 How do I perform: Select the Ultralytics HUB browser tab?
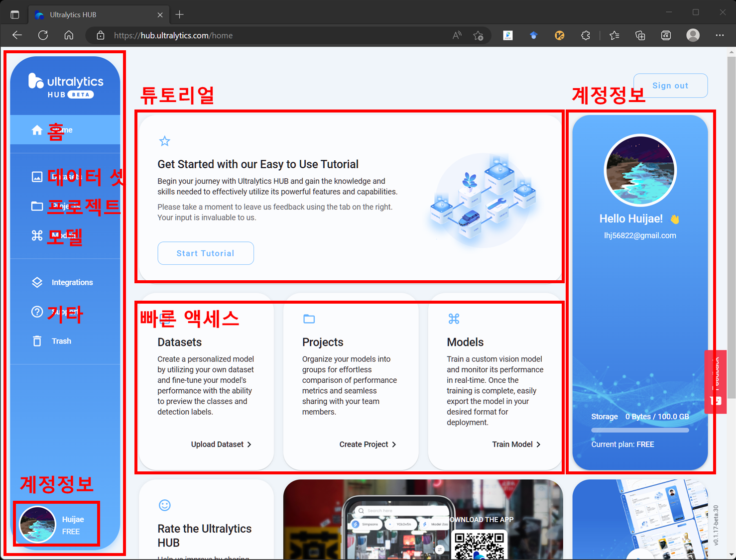tap(98, 15)
